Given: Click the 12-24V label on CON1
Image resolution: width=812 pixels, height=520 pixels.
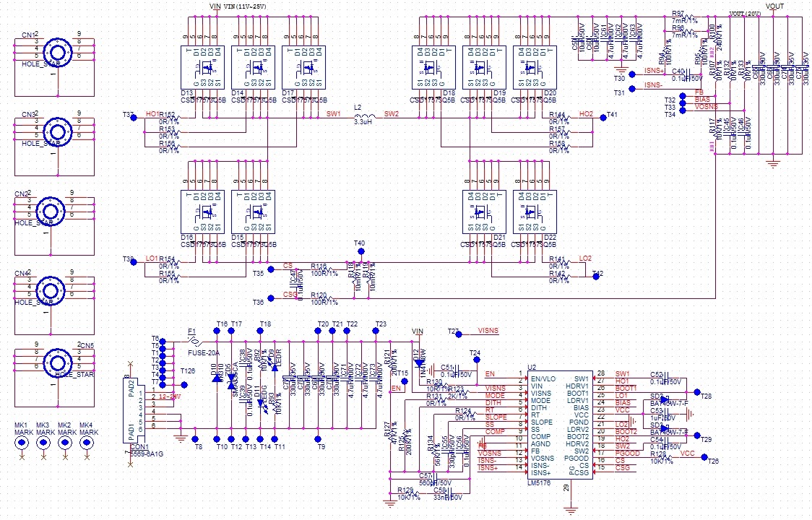Looking at the screenshot, I should (x=169, y=396).
